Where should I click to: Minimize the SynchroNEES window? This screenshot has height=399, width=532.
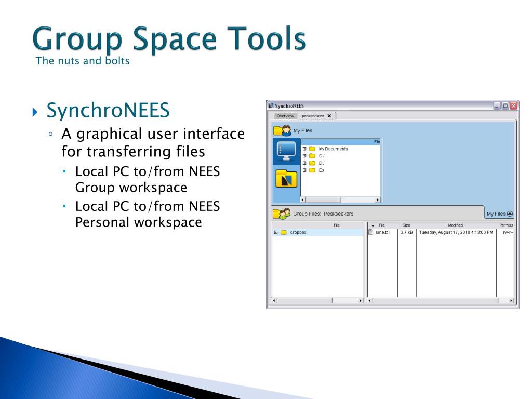(x=497, y=105)
